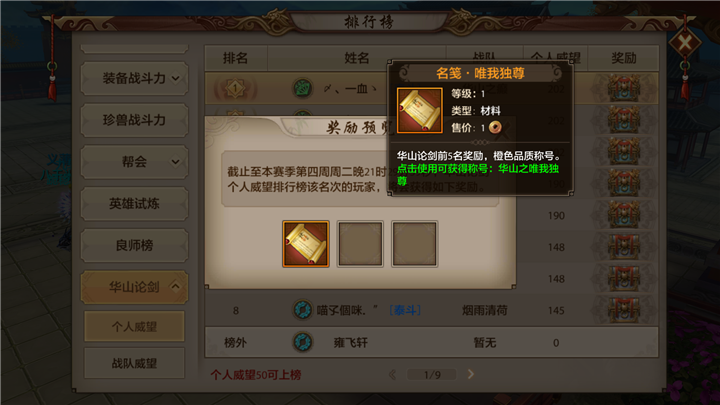Select the 个人威望 sub-tab
Screen dimensions: 720x405
tap(134, 326)
